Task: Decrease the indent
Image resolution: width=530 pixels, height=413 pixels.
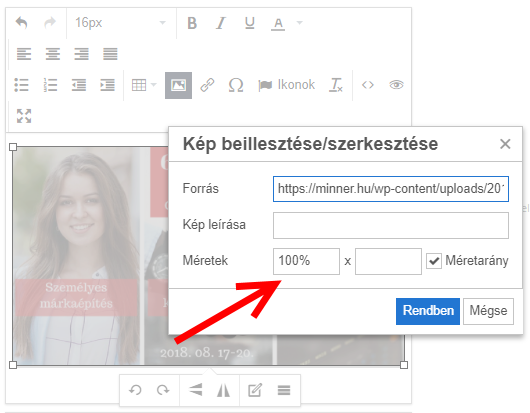Action: tap(79, 85)
